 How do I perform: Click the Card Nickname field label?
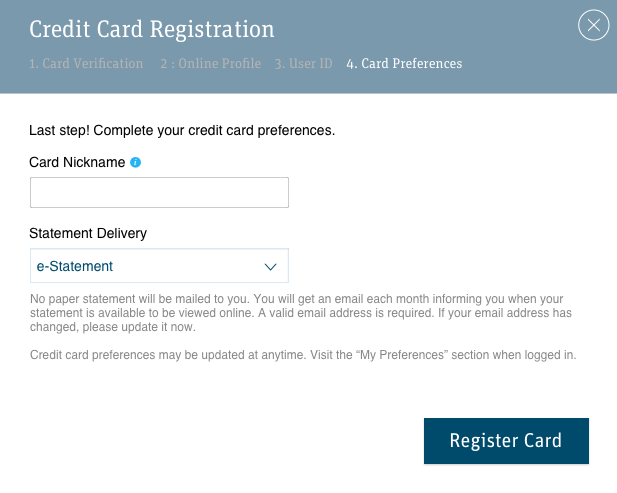pyautogui.click(x=76, y=162)
